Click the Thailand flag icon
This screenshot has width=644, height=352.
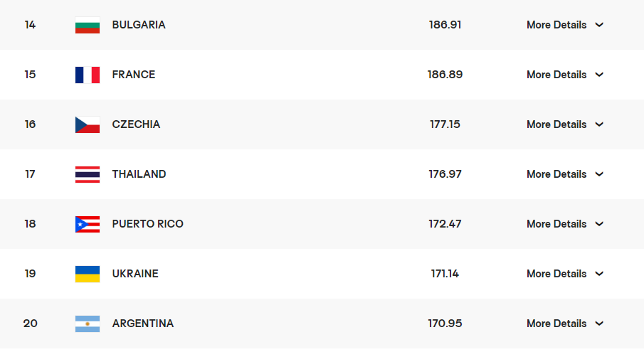(x=88, y=174)
